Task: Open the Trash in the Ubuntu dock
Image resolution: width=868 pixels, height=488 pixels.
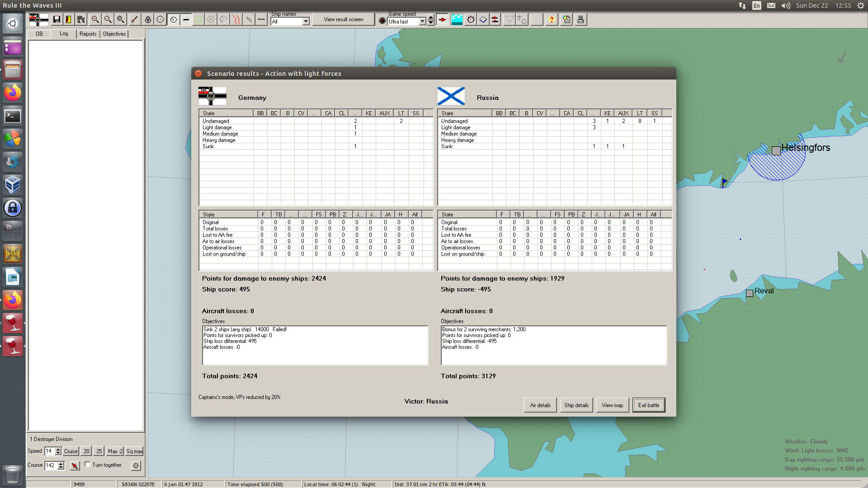Action: click(13, 475)
